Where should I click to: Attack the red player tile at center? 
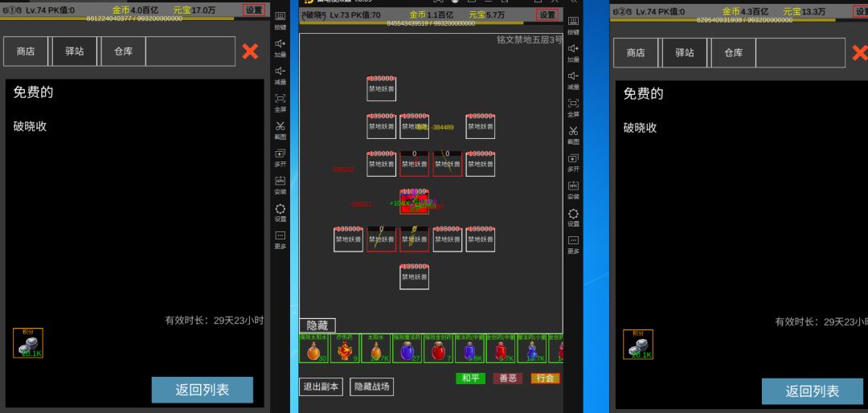(414, 202)
